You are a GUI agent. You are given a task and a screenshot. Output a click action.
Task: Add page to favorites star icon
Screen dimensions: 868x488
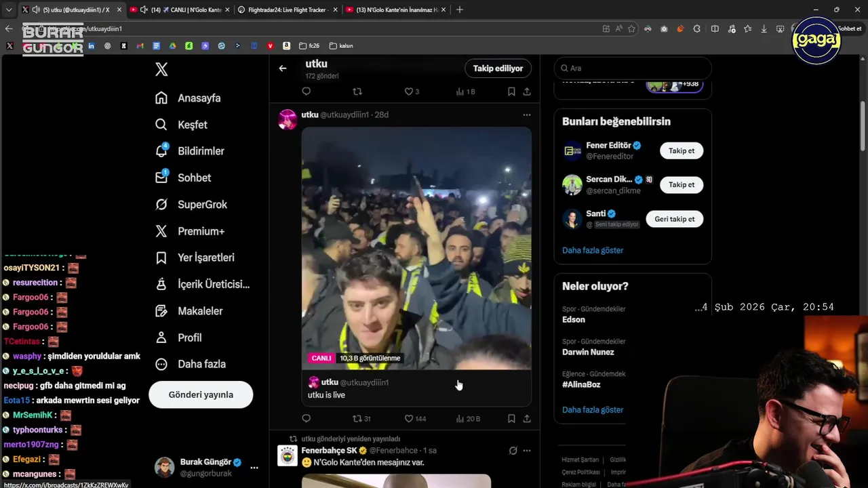[631, 28]
